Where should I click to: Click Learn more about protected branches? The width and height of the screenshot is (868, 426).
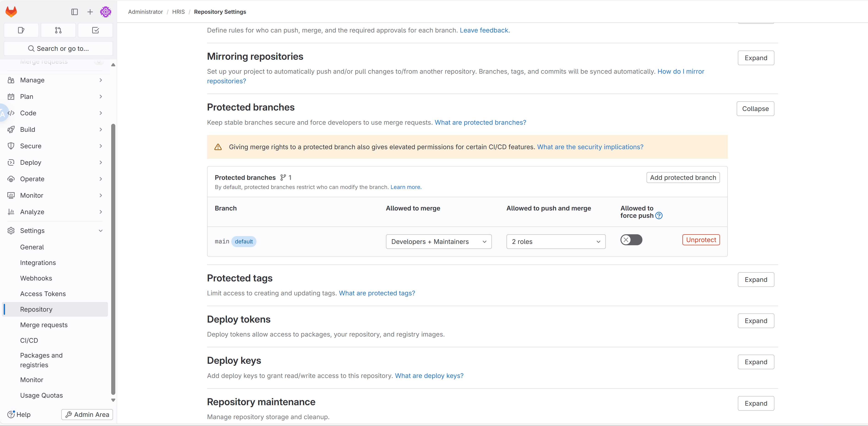click(406, 187)
